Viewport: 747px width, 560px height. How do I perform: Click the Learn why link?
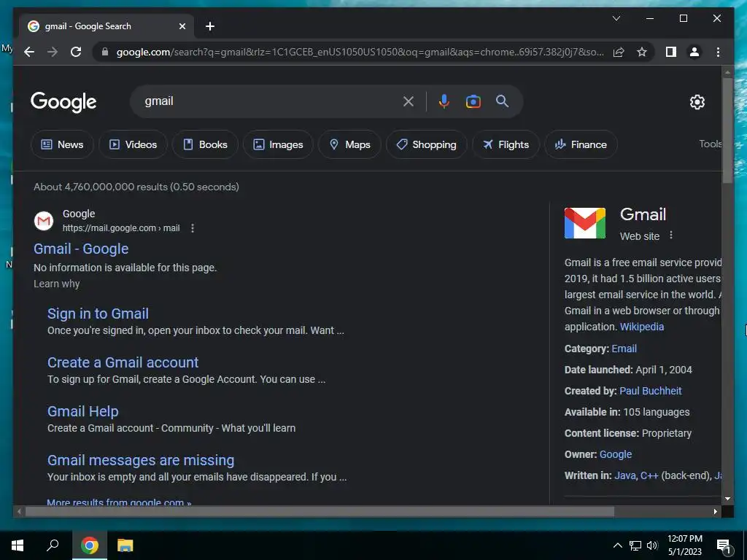click(57, 284)
